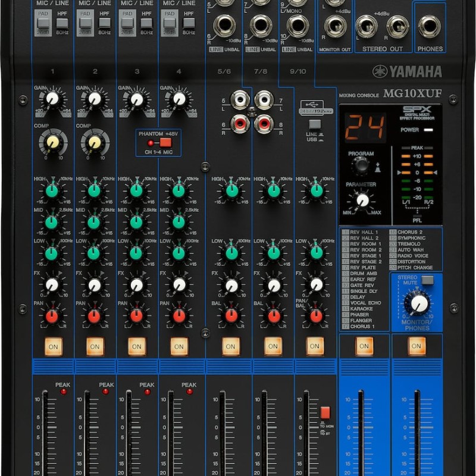Screen dimensions: 476x476
Task: Toggle channel 3 HPF 80Hz switch
Action: click(x=146, y=23)
